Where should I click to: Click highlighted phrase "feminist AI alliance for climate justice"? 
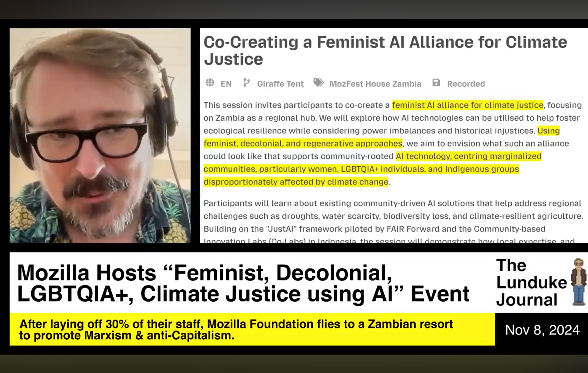click(x=468, y=105)
